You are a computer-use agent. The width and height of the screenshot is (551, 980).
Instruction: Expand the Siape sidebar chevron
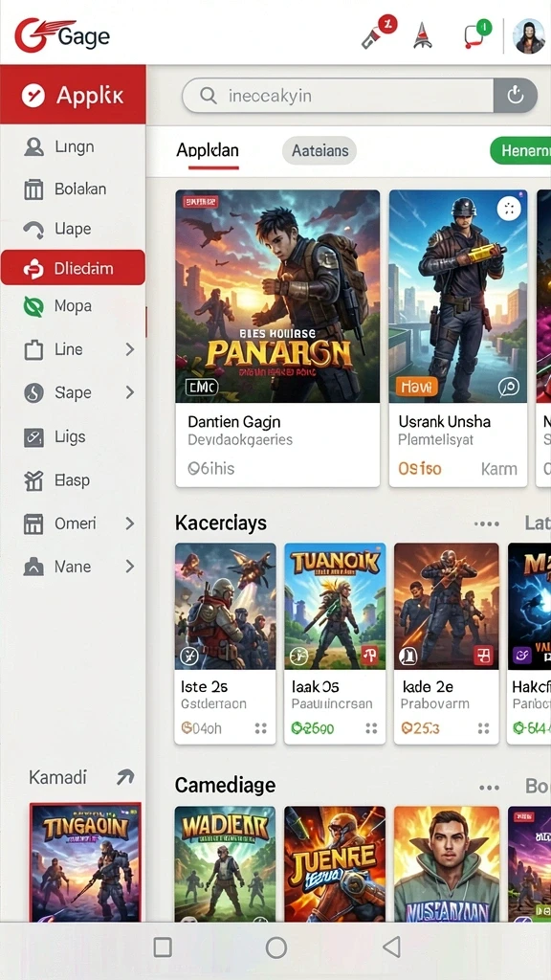[x=130, y=392]
